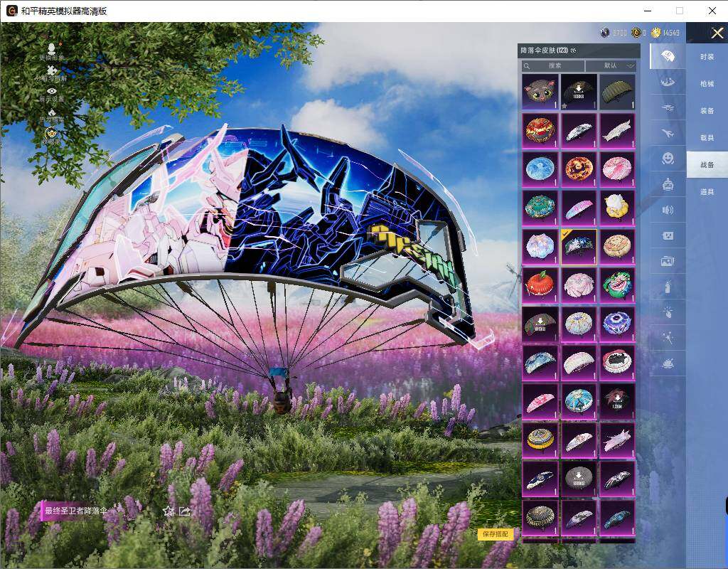Switch to the 道具 tab
The image size is (728, 569).
(x=707, y=191)
